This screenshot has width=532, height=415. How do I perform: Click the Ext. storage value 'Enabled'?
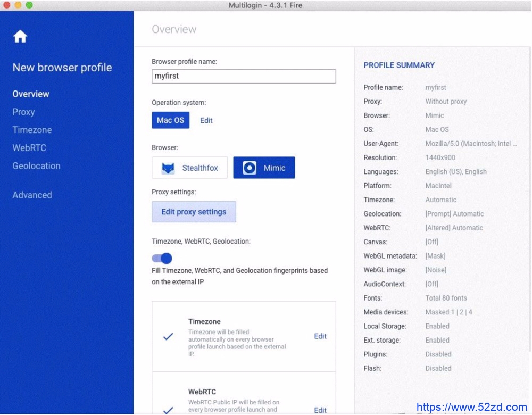point(437,341)
